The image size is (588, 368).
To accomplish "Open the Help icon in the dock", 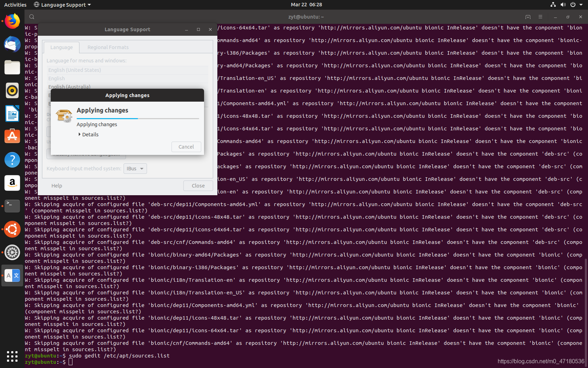I will click(12, 160).
